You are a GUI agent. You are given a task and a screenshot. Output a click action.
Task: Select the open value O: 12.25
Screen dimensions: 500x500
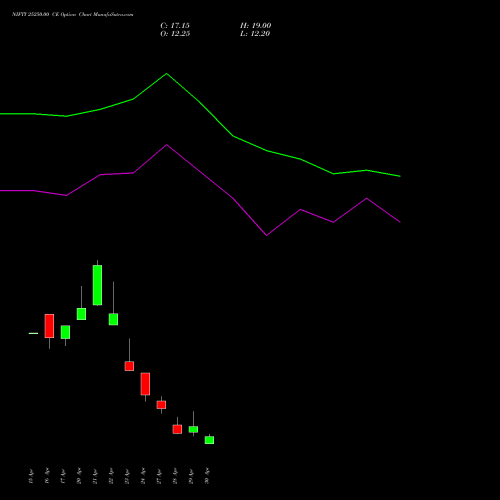point(175,34)
